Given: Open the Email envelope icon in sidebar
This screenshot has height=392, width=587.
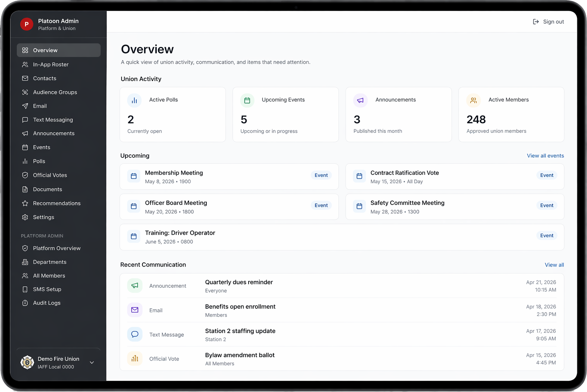Looking at the screenshot, I should pos(25,106).
